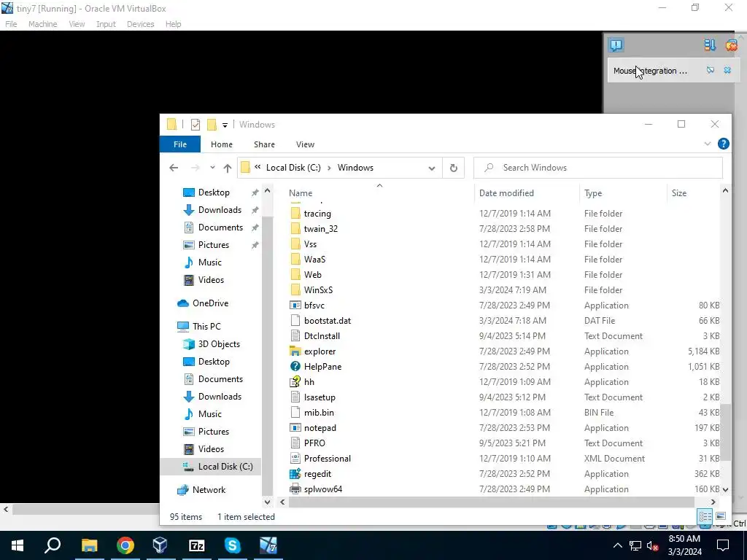Open the Windows Start menu

coord(18,545)
